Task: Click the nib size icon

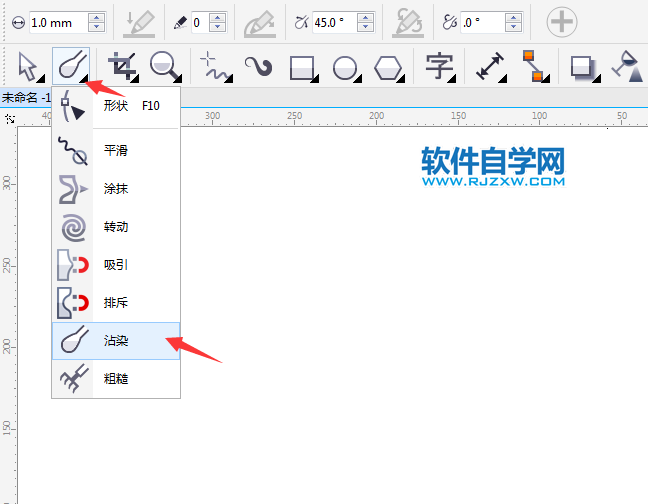Action: click(18, 23)
